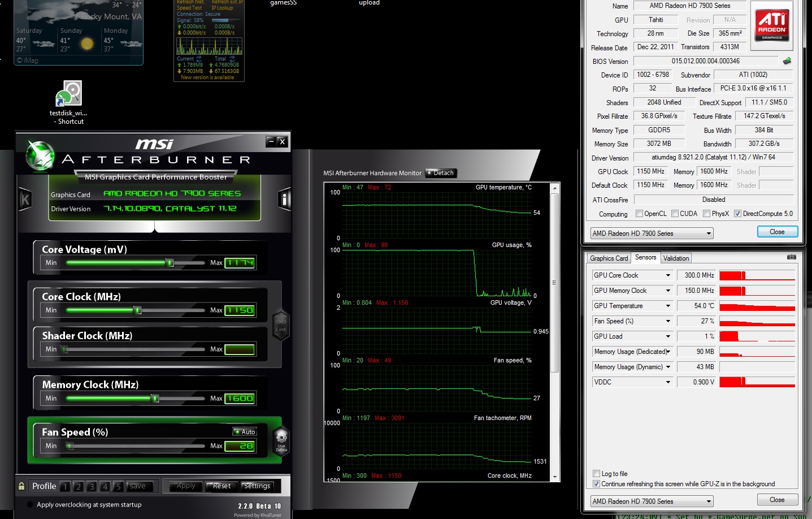This screenshot has width=812, height=519.
Task: Check the PhysX checkbox
Action: click(706, 214)
